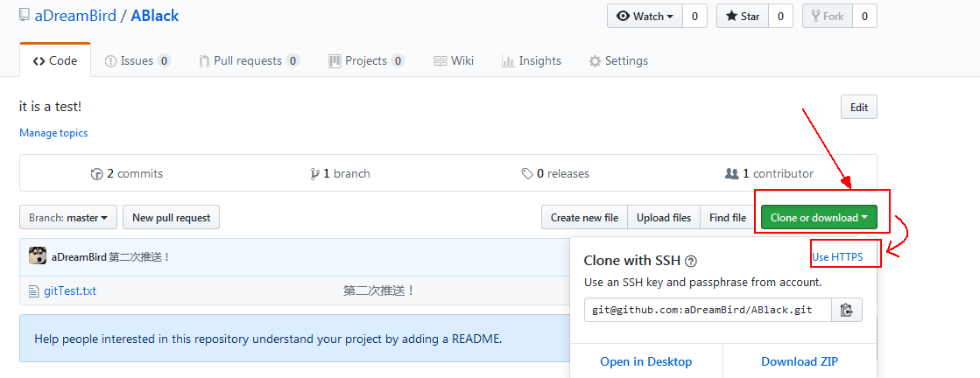Click the SSH help question mark icon
The width and height of the screenshot is (980, 378).
click(x=691, y=261)
